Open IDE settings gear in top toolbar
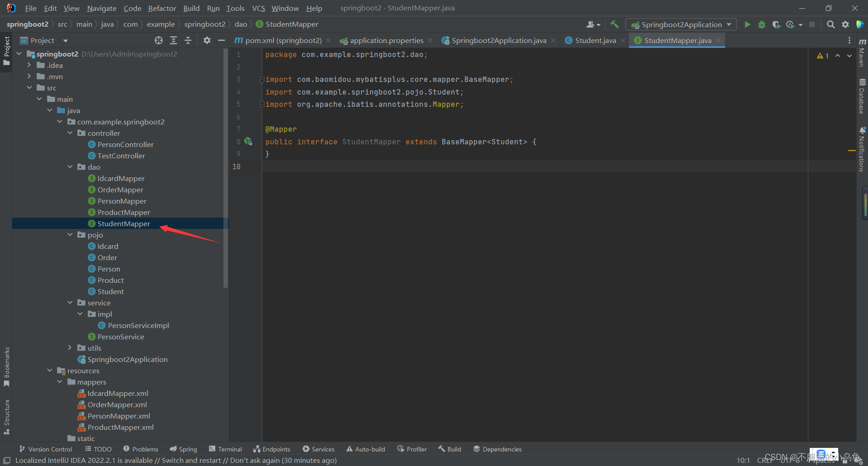This screenshot has width=868, height=466. point(845,24)
